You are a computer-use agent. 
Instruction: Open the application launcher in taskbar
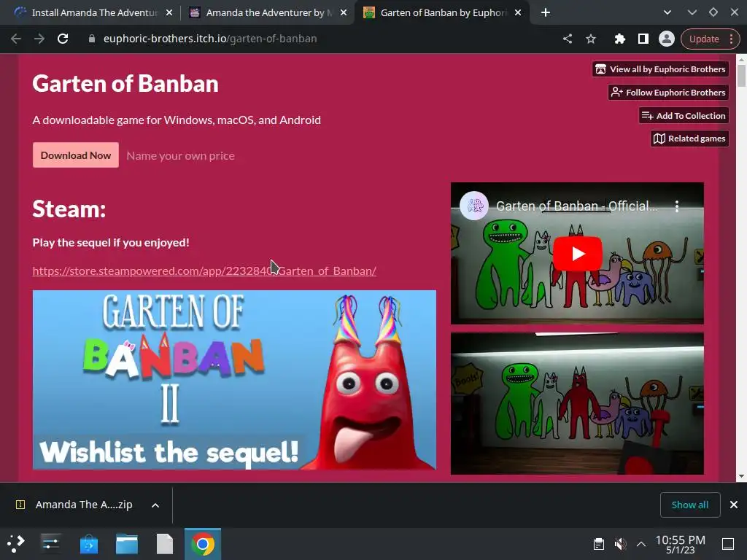(16, 544)
